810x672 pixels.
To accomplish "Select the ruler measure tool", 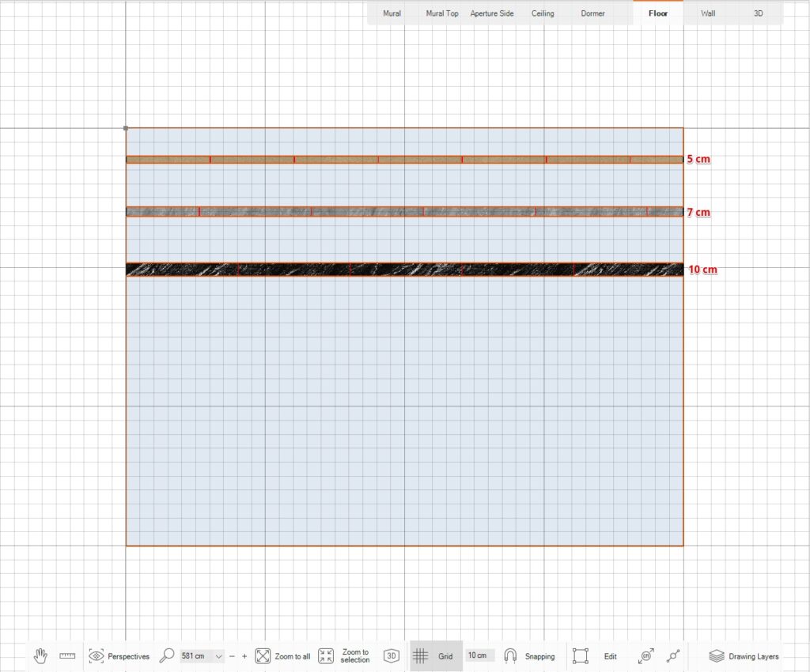I will tap(67, 656).
